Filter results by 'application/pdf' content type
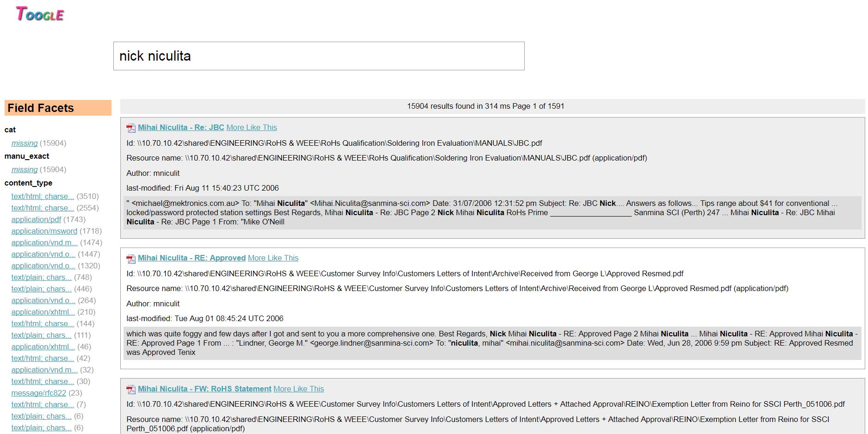This screenshot has width=868, height=434. coord(36,219)
